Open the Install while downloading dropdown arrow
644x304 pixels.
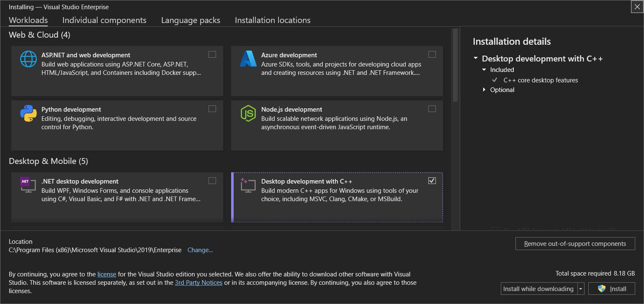pos(581,289)
